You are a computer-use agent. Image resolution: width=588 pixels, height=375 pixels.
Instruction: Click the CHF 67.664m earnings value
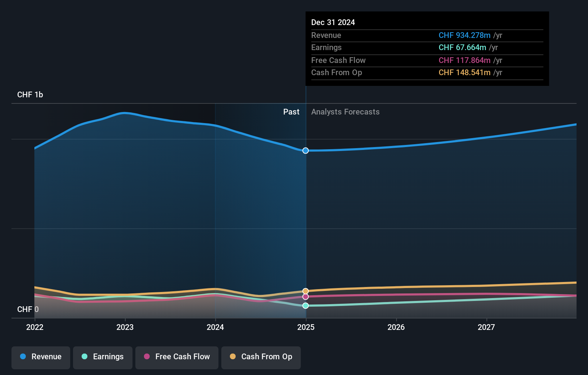pyautogui.click(x=462, y=47)
